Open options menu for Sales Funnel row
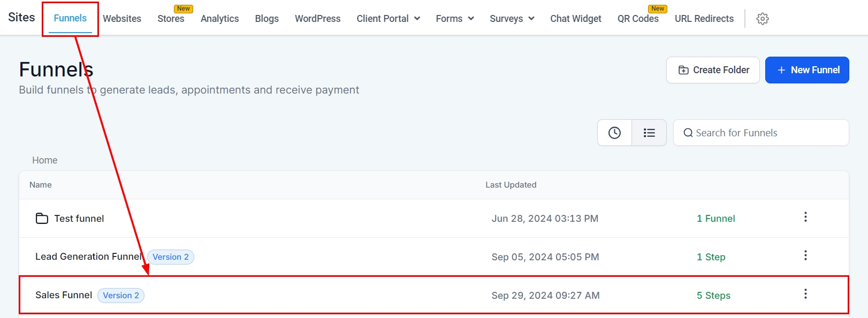This screenshot has width=868, height=318. click(805, 294)
